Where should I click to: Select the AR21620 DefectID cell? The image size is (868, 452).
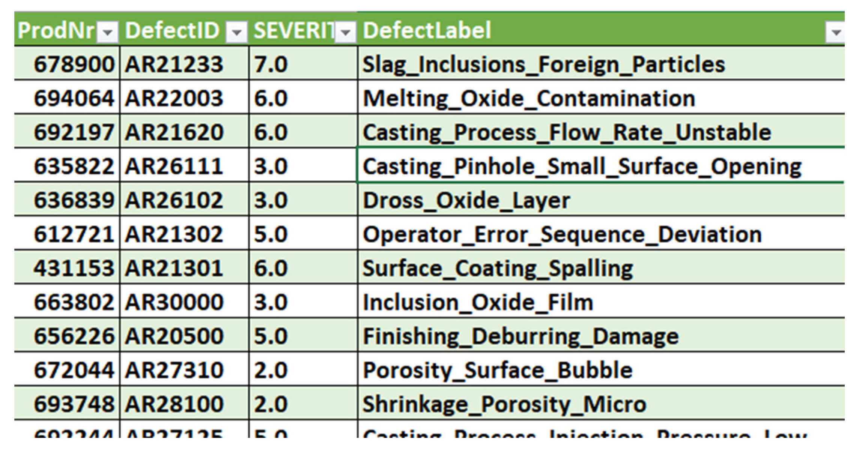[x=184, y=131]
